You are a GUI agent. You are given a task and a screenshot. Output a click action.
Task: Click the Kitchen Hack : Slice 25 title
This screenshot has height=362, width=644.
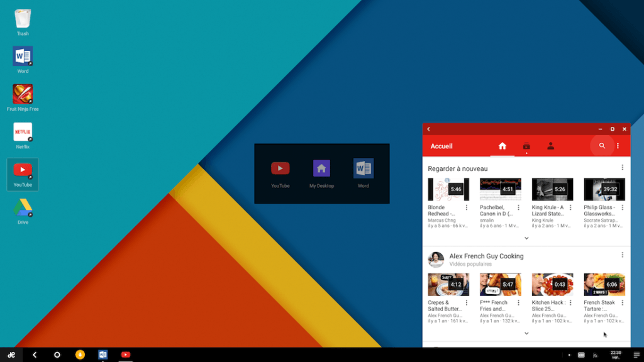[x=548, y=306]
